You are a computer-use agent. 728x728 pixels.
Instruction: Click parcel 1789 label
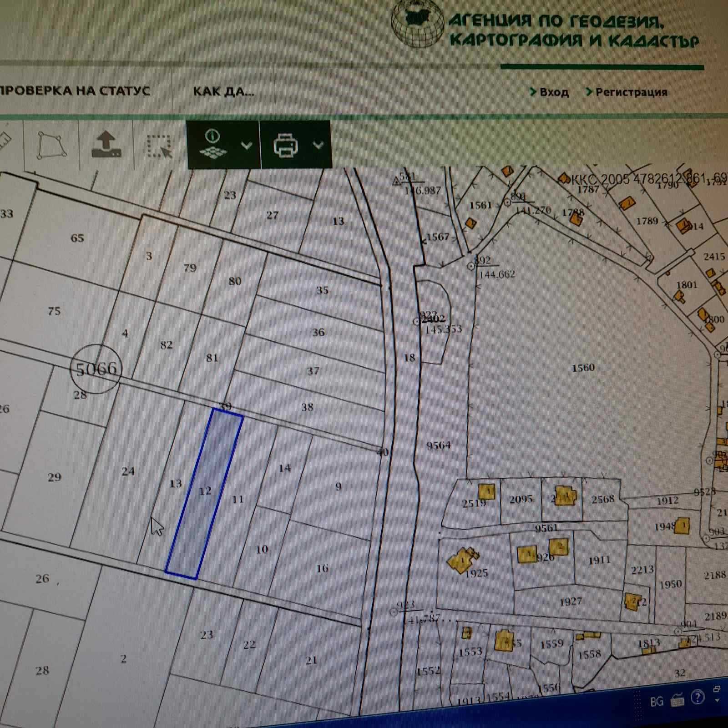[647, 221]
